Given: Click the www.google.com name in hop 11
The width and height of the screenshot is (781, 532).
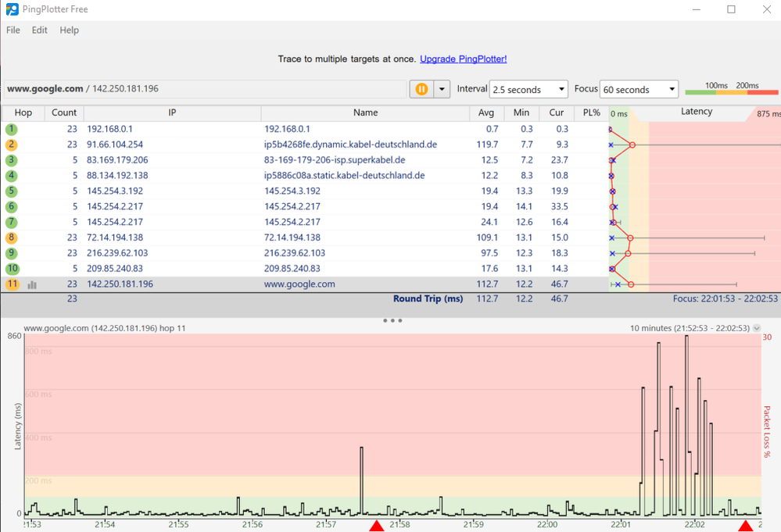Looking at the screenshot, I should click(x=299, y=284).
